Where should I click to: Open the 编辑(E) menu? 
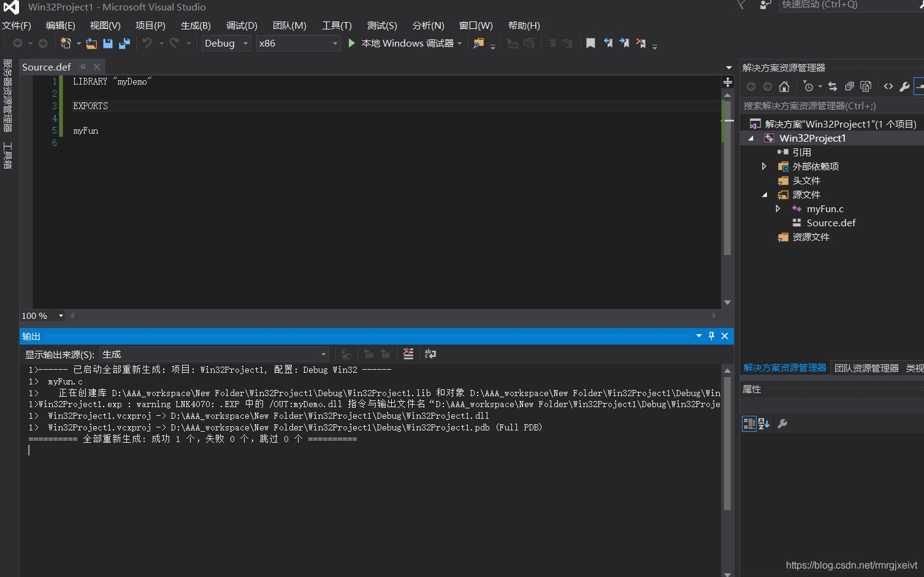point(61,26)
